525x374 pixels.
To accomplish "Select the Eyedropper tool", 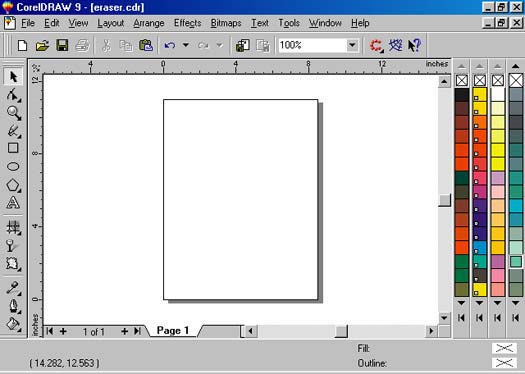I will click(13, 288).
